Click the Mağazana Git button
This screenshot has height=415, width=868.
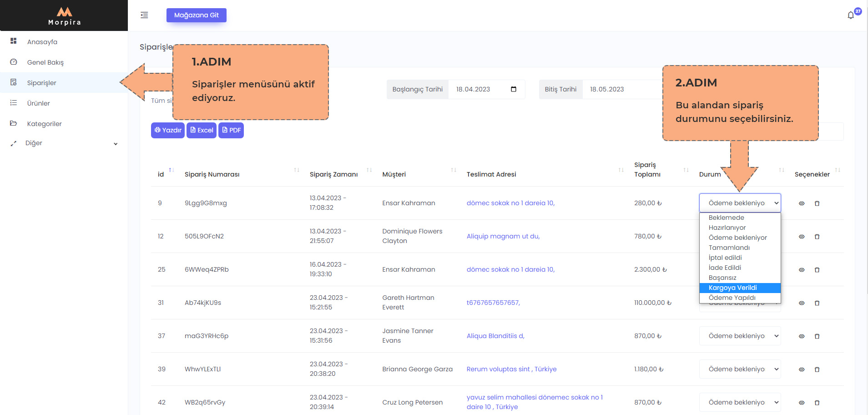point(197,15)
